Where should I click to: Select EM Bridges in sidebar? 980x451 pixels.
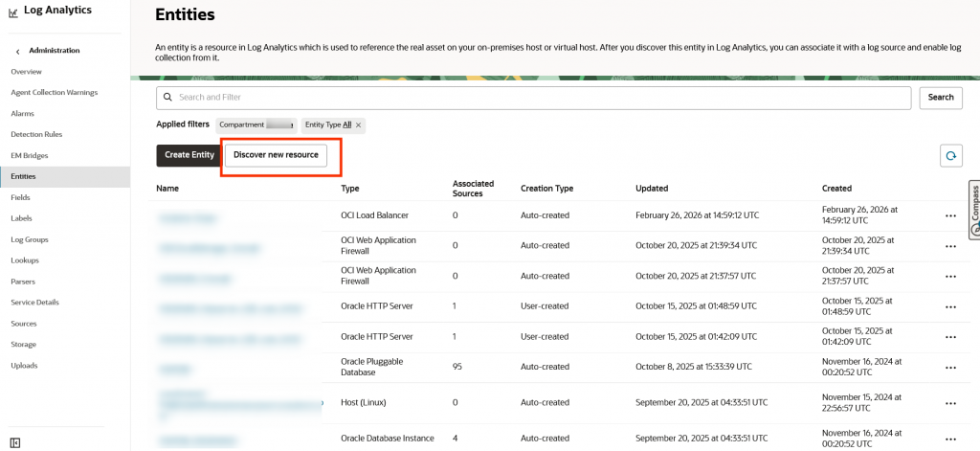(30, 156)
